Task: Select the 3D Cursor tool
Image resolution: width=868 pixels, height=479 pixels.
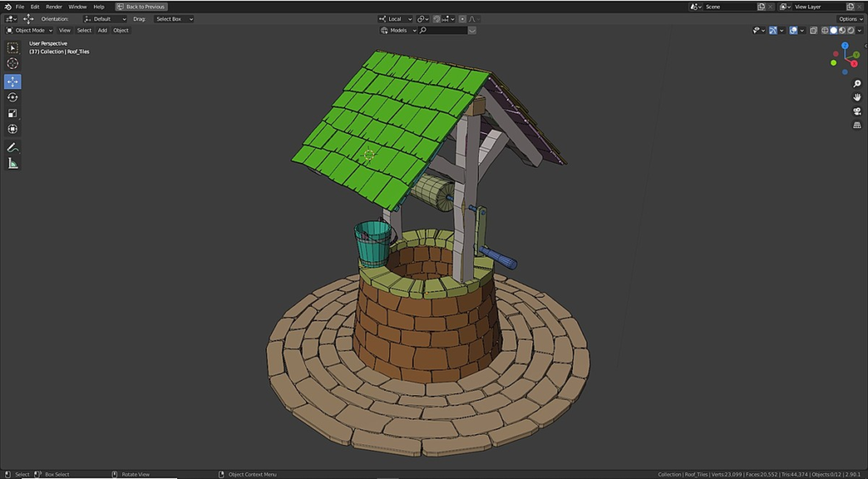Action: click(13, 64)
